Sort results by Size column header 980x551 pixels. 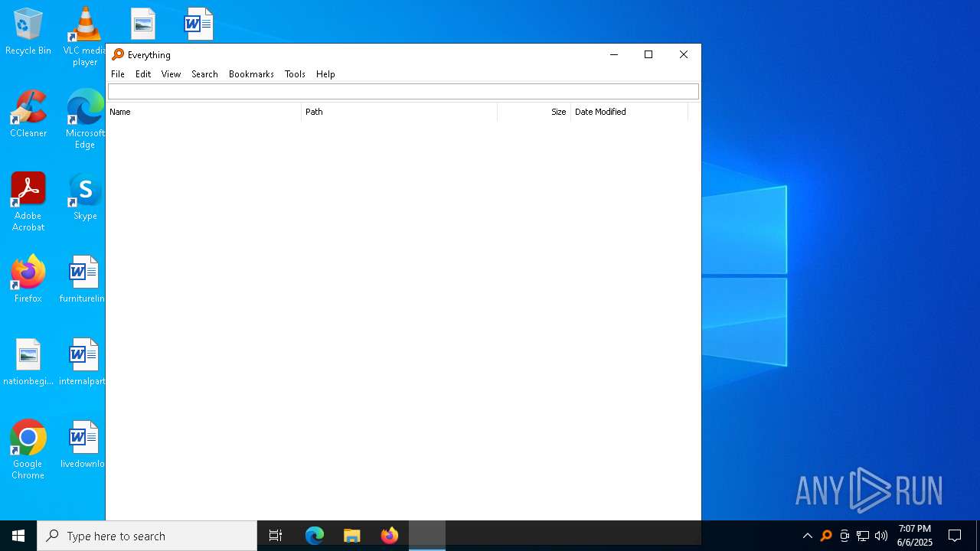click(x=534, y=112)
